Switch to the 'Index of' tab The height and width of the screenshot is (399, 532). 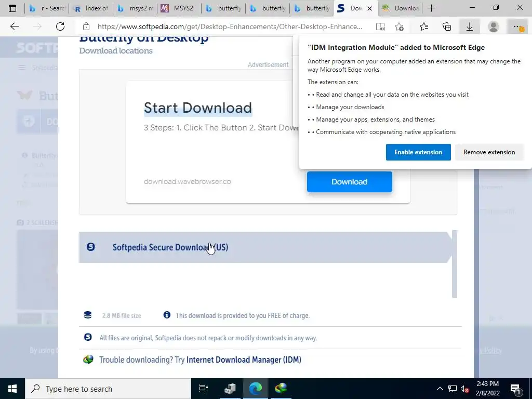(x=91, y=8)
